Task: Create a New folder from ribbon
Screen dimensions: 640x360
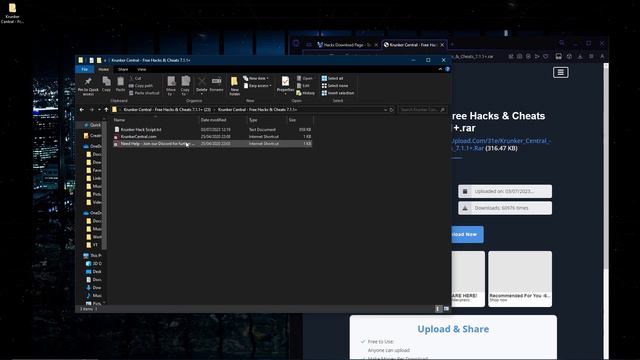Action: pyautogui.click(x=234, y=86)
